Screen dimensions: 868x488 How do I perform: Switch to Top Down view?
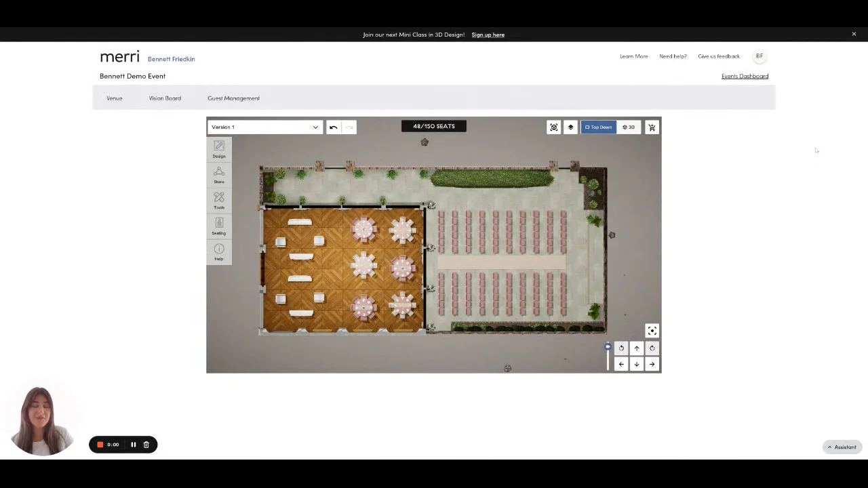point(598,127)
